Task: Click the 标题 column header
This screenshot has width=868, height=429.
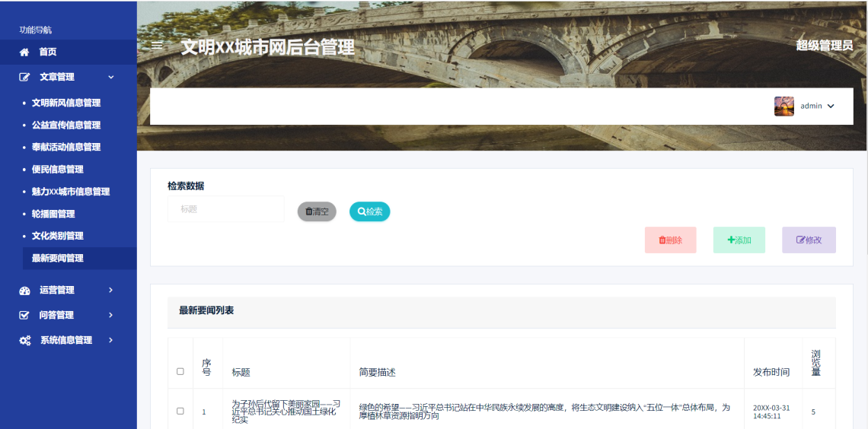Action: (x=241, y=373)
